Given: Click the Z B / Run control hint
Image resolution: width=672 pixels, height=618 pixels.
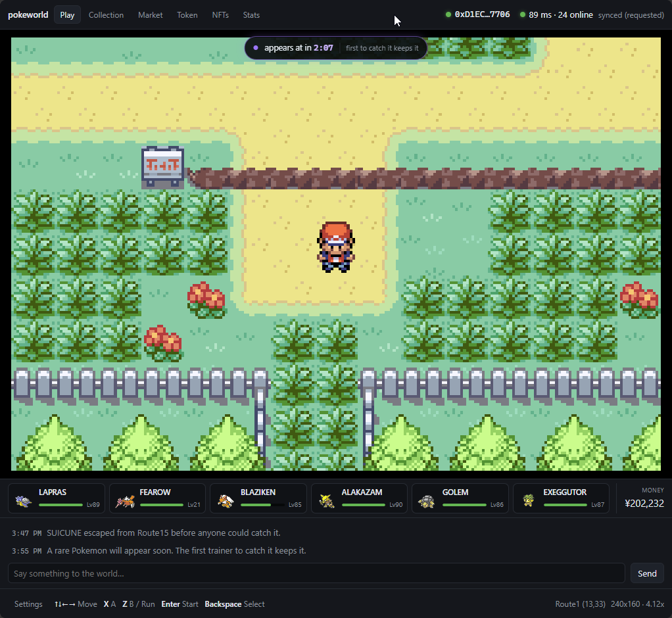Looking at the screenshot, I should [139, 604].
